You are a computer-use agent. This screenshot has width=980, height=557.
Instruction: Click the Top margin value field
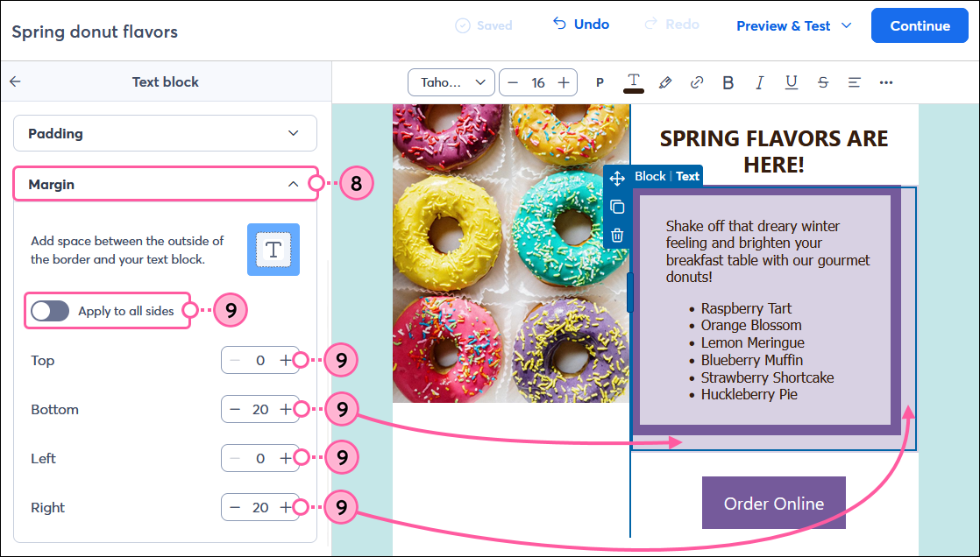260,360
